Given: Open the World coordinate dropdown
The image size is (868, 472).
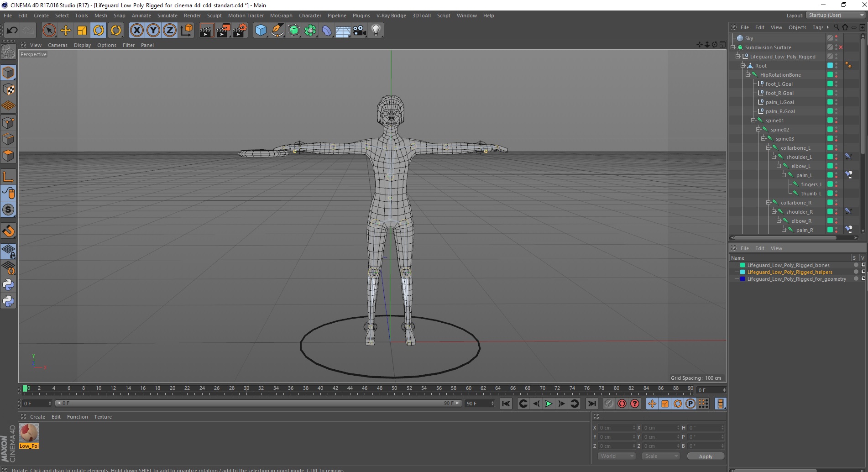Looking at the screenshot, I should (x=617, y=456).
